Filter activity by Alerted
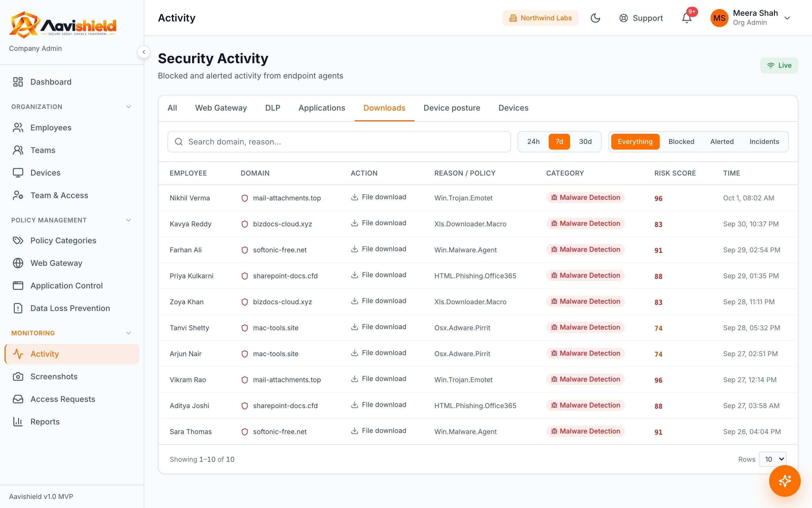 (x=722, y=142)
